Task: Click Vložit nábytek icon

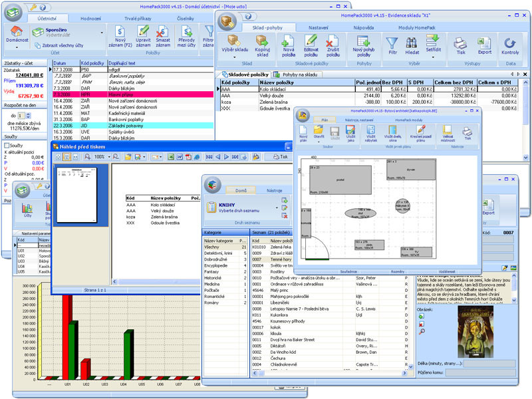Action: coord(371,130)
